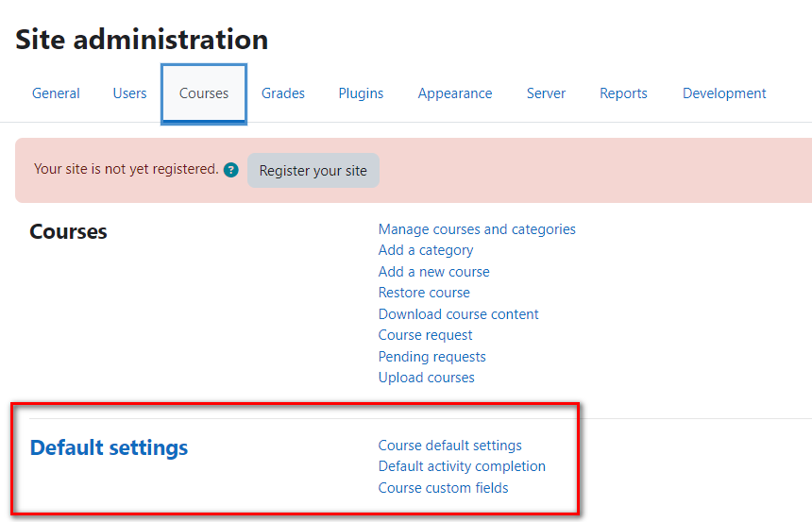Image resolution: width=812 pixels, height=522 pixels.
Task: Click the help icon beside registration notice
Action: [231, 170]
